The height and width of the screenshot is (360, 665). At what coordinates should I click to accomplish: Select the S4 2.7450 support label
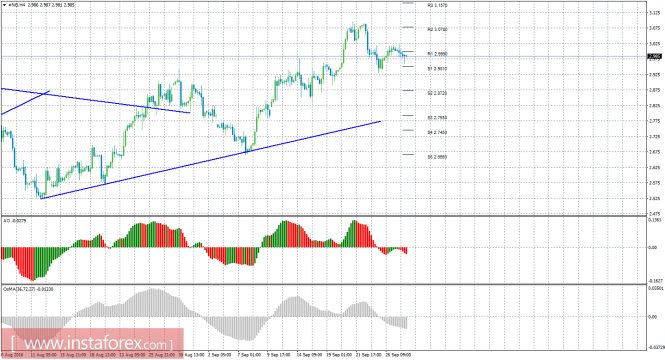437,132
